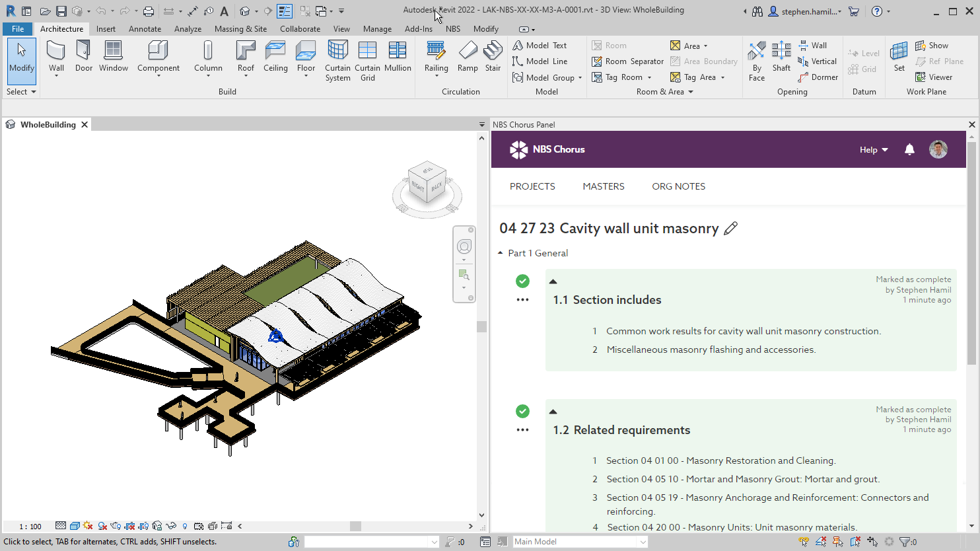Choose the Curtain System tool
The height and width of the screenshot is (551, 980).
click(x=337, y=60)
